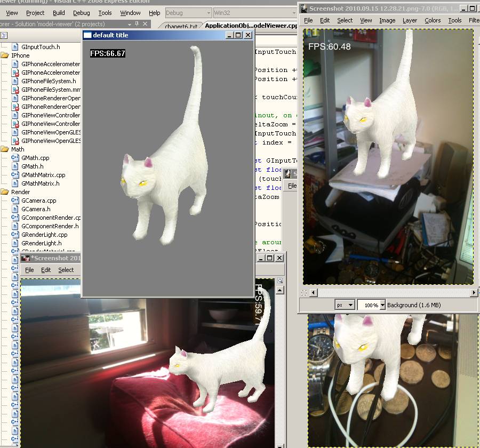Image resolution: width=480 pixels, height=448 pixels.
Task: Click the GIPhoneFileSystem.h header icon
Action: pyautogui.click(x=15, y=81)
